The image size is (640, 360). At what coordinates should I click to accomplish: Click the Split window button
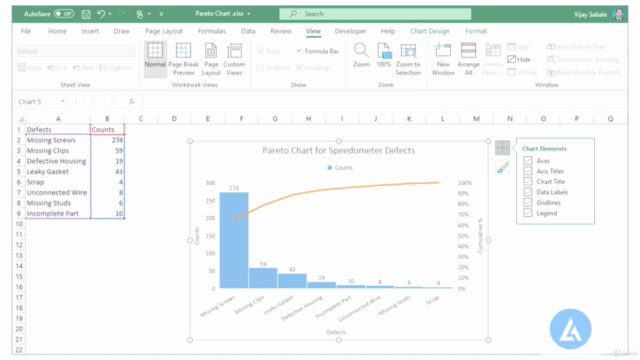click(x=518, y=47)
